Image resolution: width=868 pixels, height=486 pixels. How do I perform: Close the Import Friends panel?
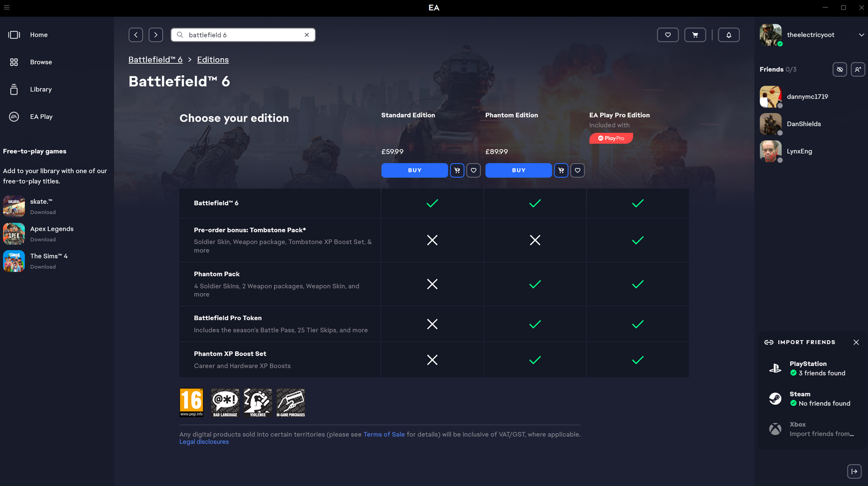click(x=856, y=342)
